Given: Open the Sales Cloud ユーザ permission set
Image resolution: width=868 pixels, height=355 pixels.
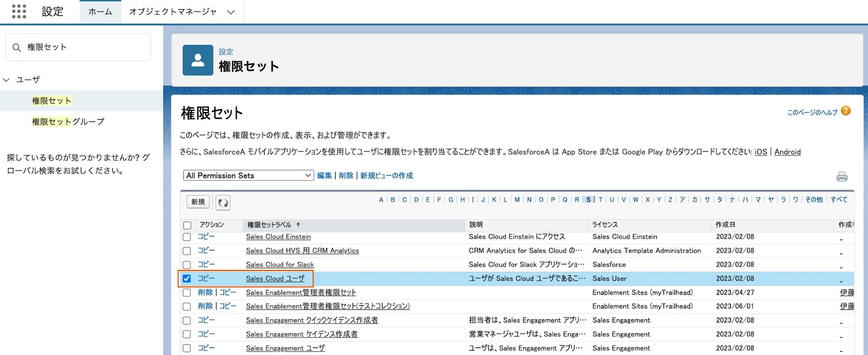Looking at the screenshot, I should tap(275, 279).
